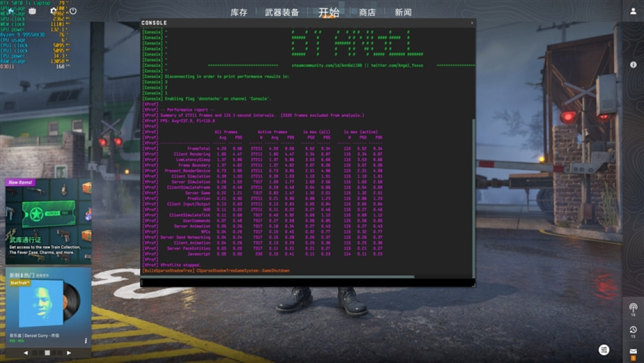
Task: Click round loadout switch button near character
Action: [603, 350]
